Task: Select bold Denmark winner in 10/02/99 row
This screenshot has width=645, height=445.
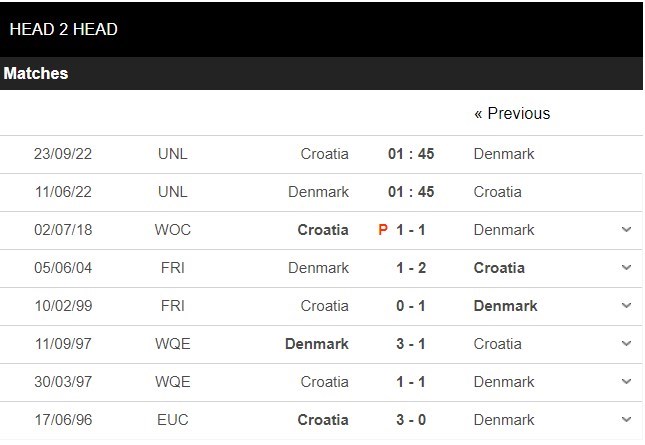Action: click(506, 306)
